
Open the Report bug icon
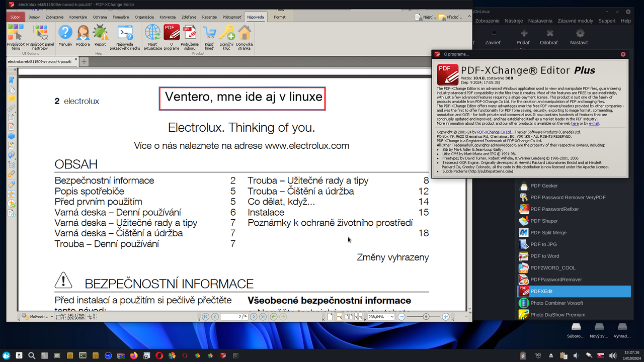100,35
